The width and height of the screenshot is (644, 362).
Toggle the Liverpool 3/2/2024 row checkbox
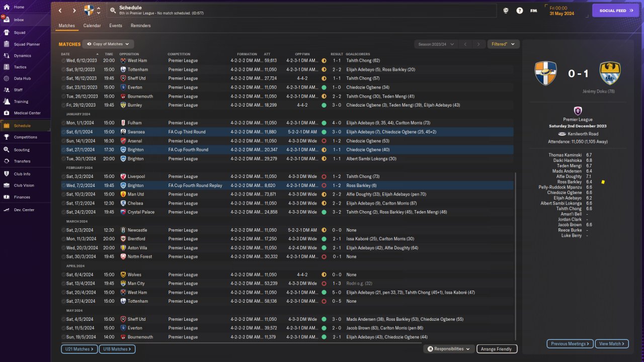[63, 177]
